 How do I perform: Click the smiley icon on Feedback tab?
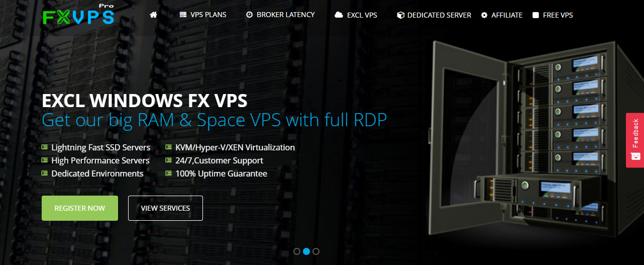[x=635, y=156]
